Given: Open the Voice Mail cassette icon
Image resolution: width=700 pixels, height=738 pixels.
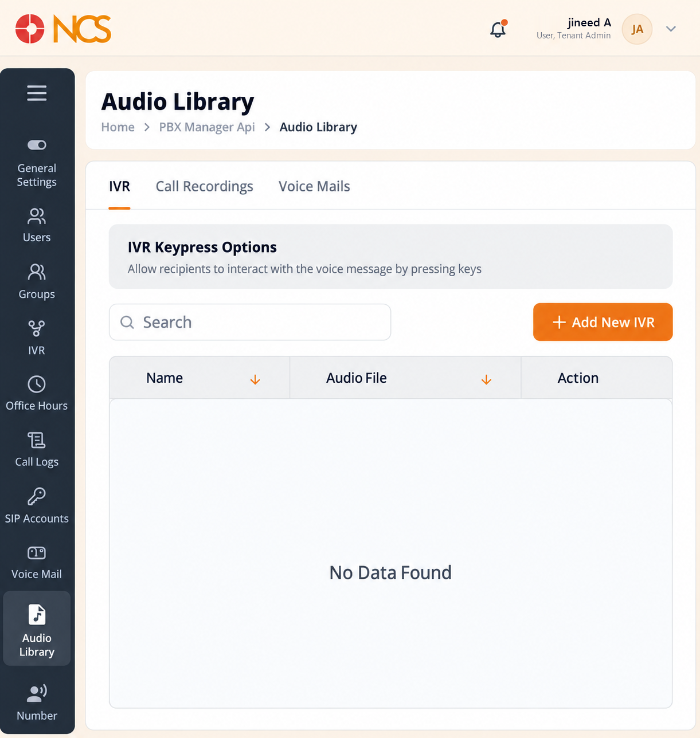Looking at the screenshot, I should coord(37,553).
